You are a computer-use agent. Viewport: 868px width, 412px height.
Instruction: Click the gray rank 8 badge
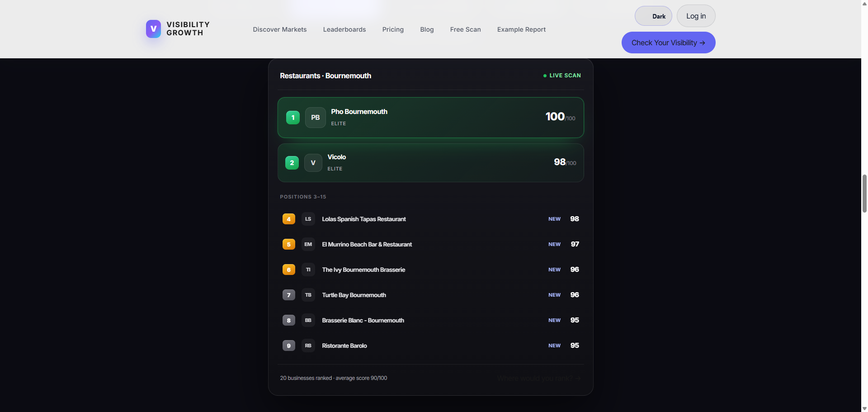click(289, 320)
